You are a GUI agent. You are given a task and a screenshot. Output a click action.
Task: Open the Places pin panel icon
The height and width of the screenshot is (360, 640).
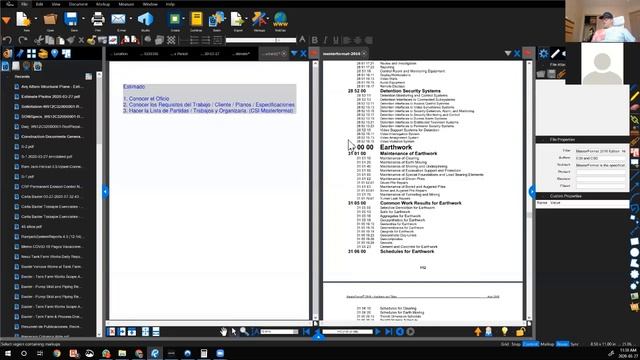(x=54, y=53)
